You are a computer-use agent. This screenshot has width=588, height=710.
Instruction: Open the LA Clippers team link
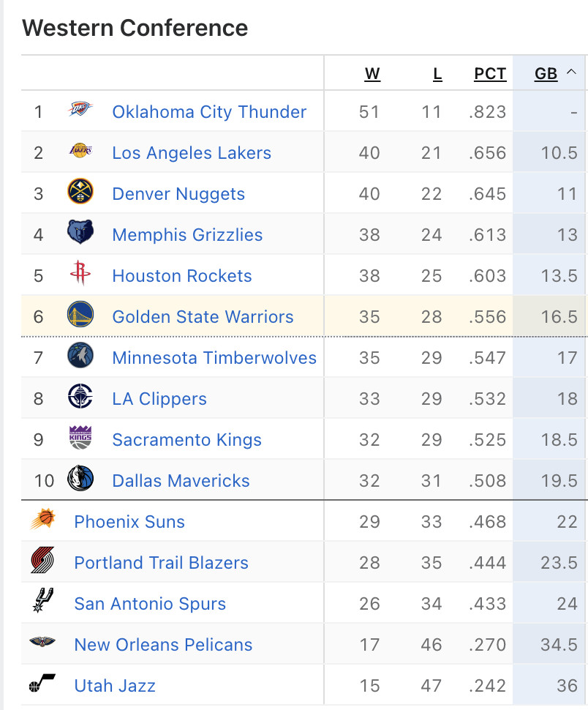click(x=159, y=399)
